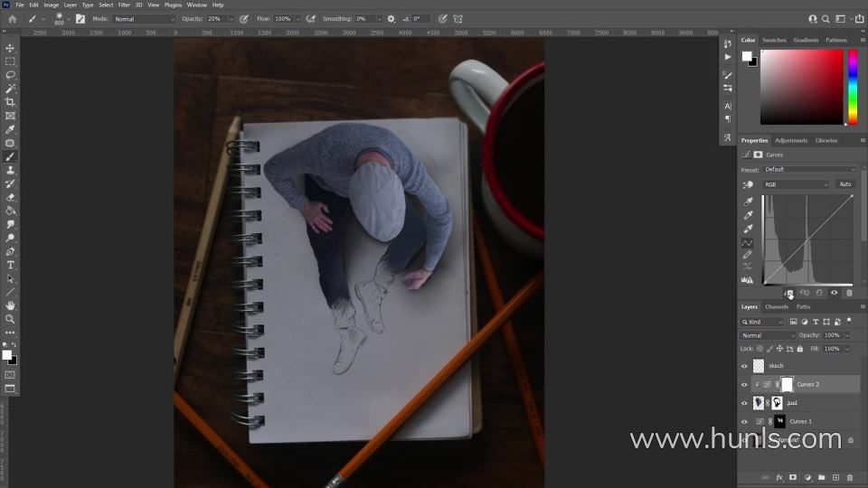Open the layer blend mode Normal dropdown

click(768, 335)
